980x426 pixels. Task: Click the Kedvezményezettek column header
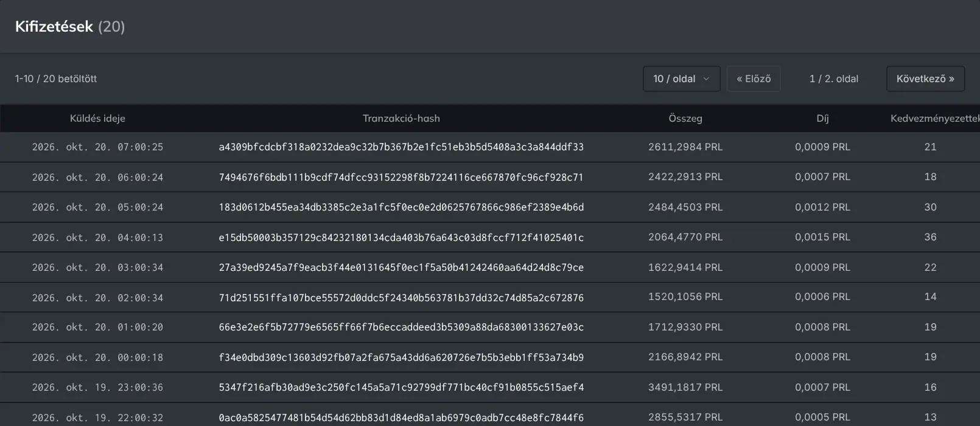click(935, 119)
